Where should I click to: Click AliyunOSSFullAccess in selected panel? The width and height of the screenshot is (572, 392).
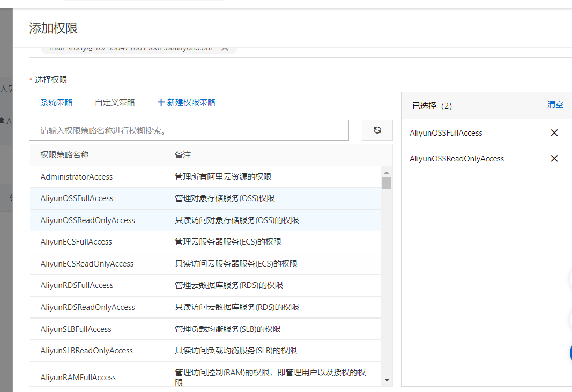(446, 133)
